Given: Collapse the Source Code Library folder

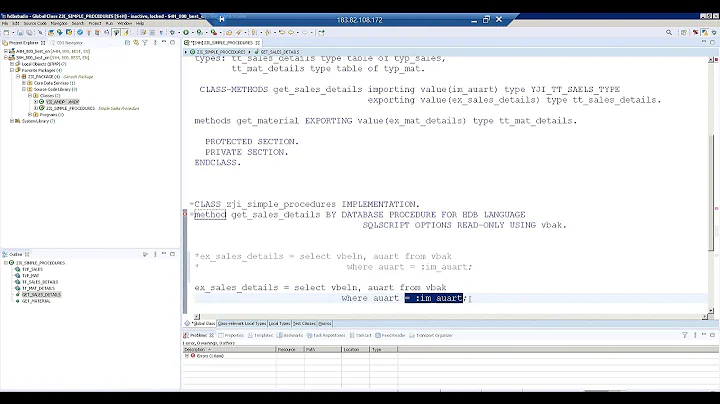Looking at the screenshot, I should pos(24,89).
